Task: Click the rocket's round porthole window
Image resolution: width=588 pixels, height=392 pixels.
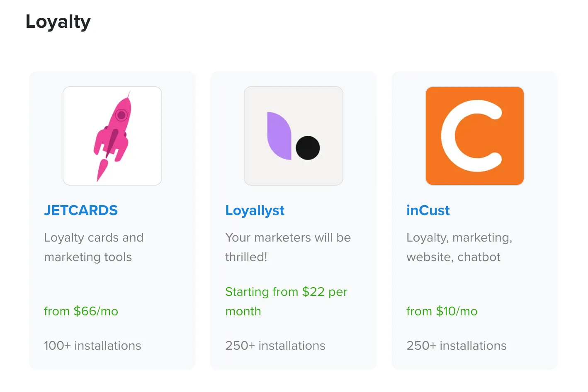Action: tap(121, 115)
